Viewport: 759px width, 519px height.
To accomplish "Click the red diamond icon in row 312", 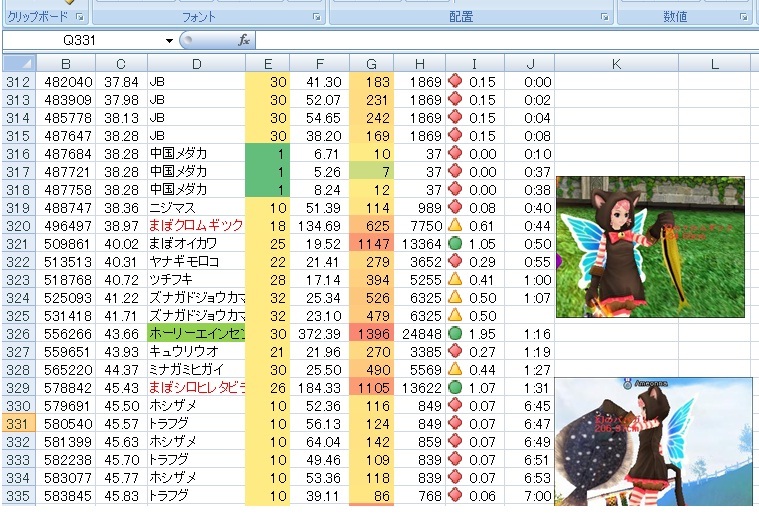I will coord(455,80).
